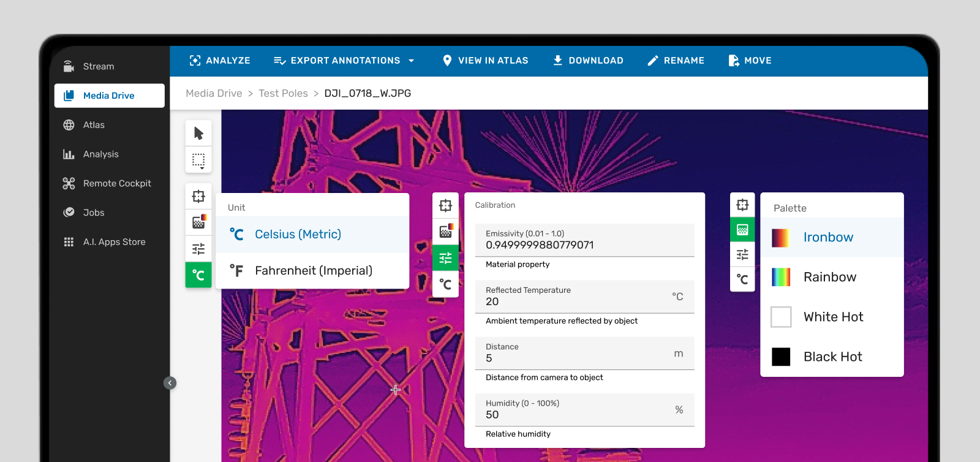
Task: Click the Analyze button in top bar
Action: click(220, 61)
